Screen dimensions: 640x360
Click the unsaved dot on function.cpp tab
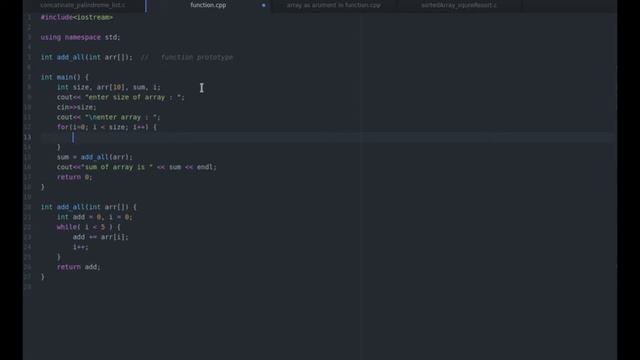pyautogui.click(x=264, y=5)
